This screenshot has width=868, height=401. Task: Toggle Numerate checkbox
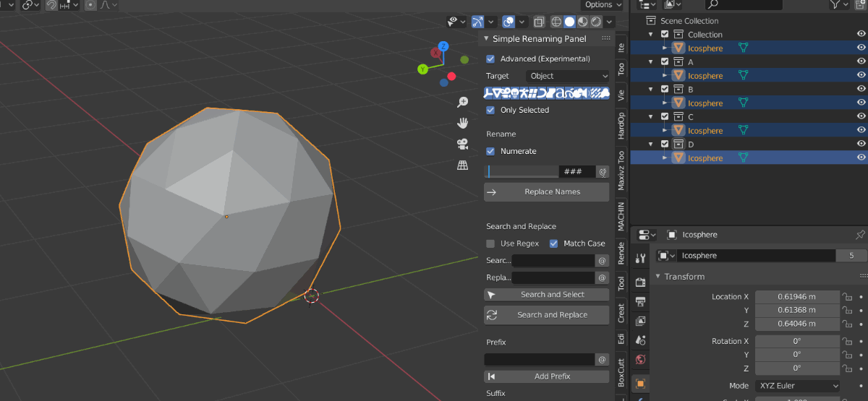pyautogui.click(x=490, y=151)
